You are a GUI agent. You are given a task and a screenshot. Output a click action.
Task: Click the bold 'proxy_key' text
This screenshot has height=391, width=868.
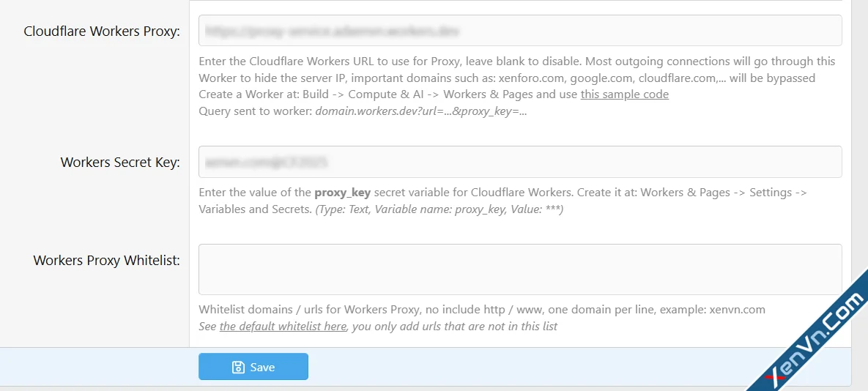click(x=342, y=193)
